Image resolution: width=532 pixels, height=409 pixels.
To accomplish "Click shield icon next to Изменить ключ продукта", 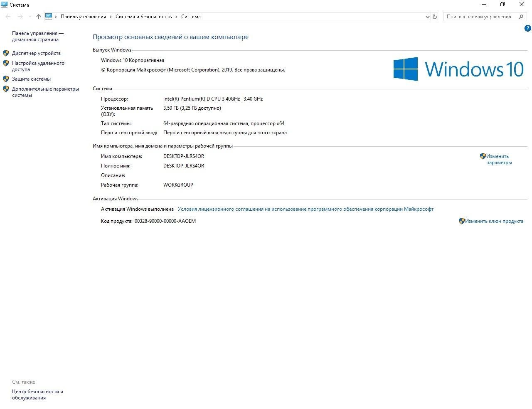I will point(461,221).
